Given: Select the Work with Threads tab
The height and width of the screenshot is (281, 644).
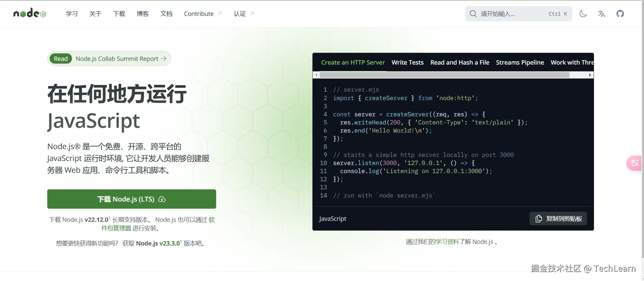Looking at the screenshot, I should 572,63.
